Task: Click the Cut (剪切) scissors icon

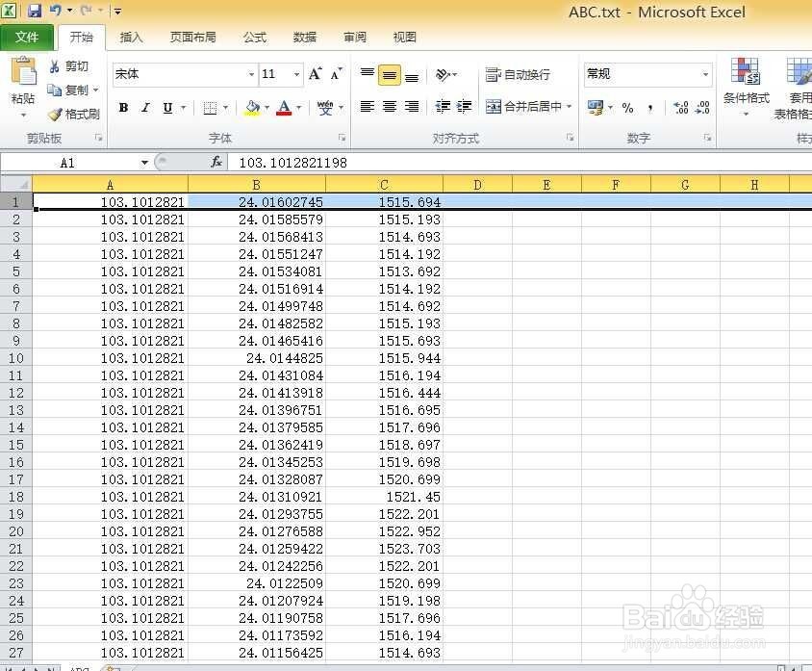Action: (54, 66)
